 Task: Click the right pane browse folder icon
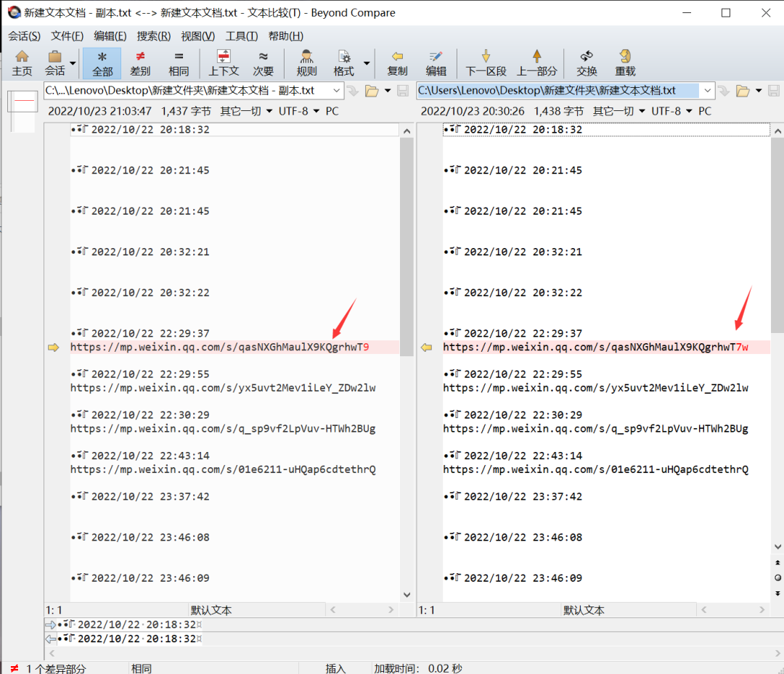coord(743,91)
